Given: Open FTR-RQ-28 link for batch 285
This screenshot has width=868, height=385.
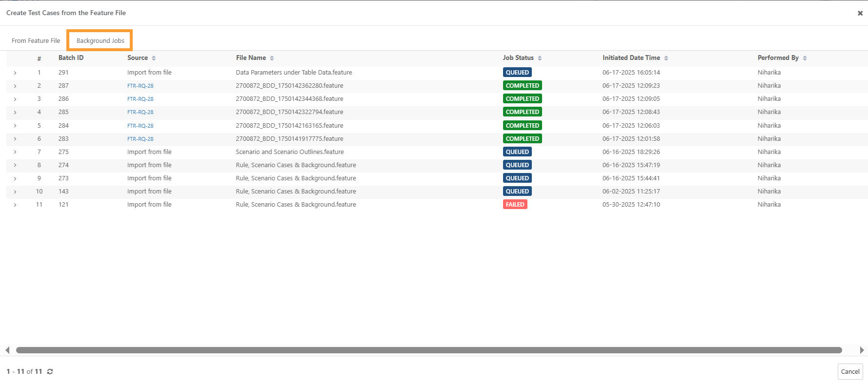Looking at the screenshot, I should coord(141,112).
